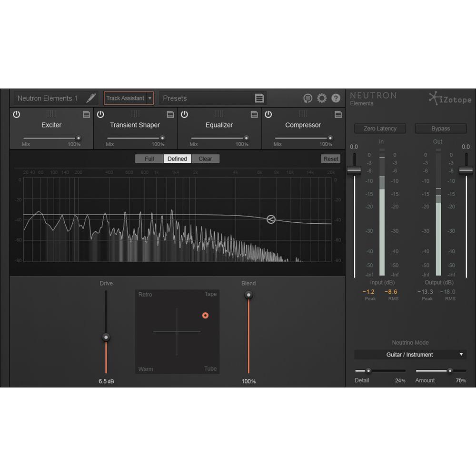Toggle the Transient Shaper power button
The width and height of the screenshot is (476, 476).
click(100, 114)
